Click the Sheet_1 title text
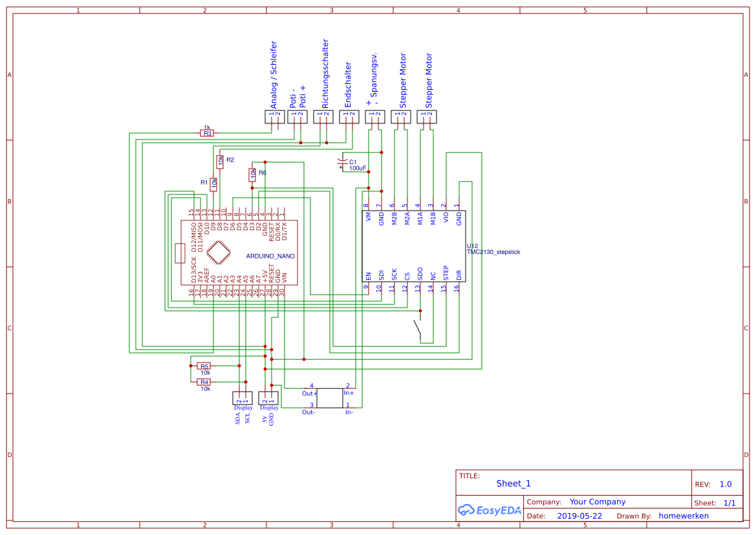The image size is (756, 535). click(513, 483)
